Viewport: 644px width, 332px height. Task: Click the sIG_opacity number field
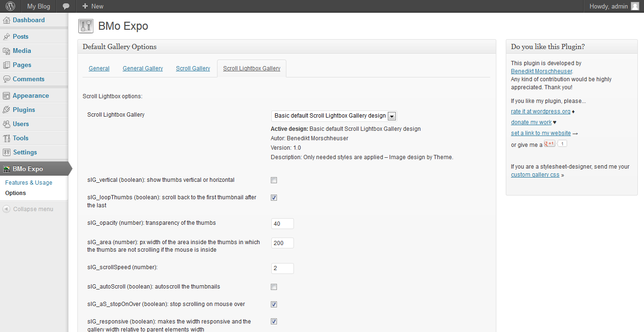[x=282, y=223]
